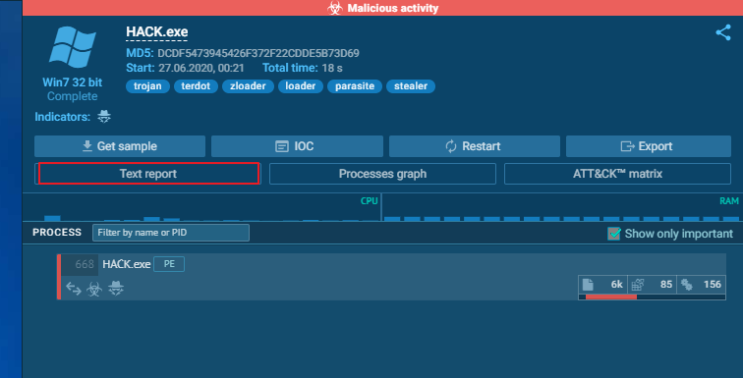Select the stealer tag
This screenshot has width=743, height=378.
(411, 86)
